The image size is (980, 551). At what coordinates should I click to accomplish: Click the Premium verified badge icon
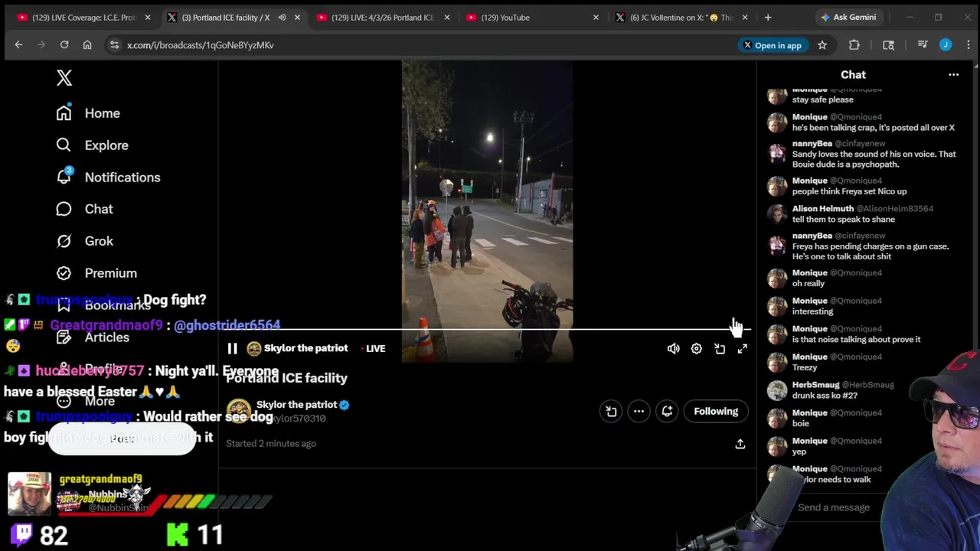pyautogui.click(x=64, y=273)
